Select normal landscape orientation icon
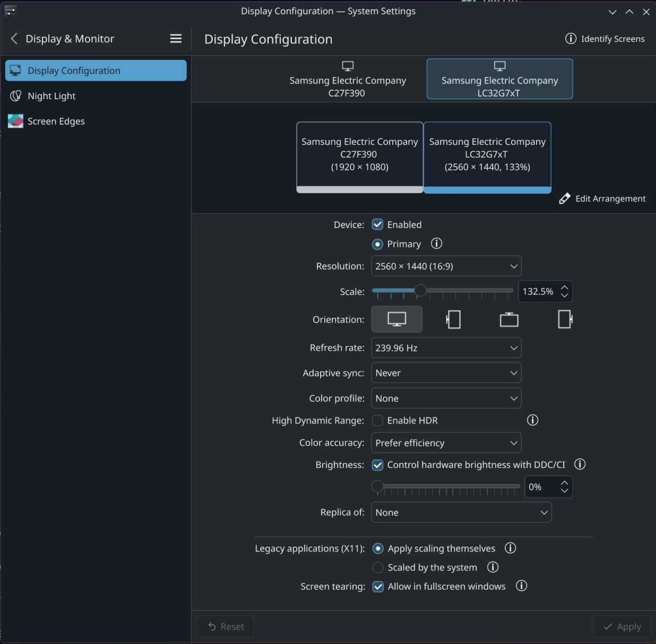 (x=397, y=319)
